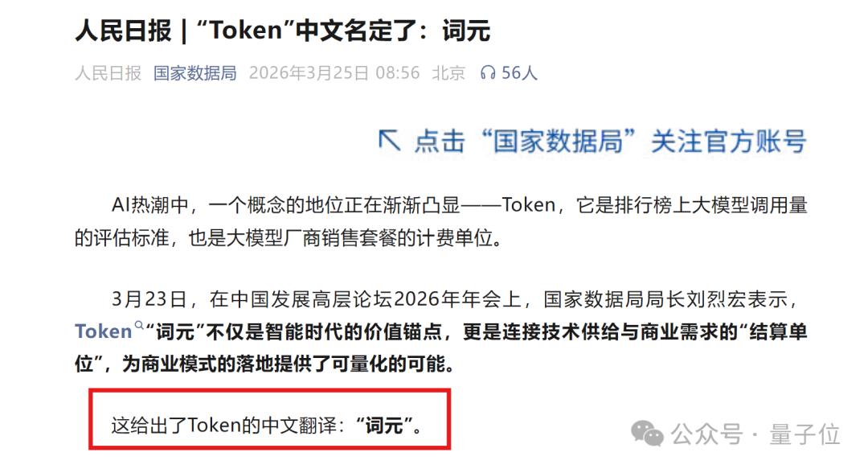Open the blue Token keyword link
The width and height of the screenshot is (868, 469).
104,331
